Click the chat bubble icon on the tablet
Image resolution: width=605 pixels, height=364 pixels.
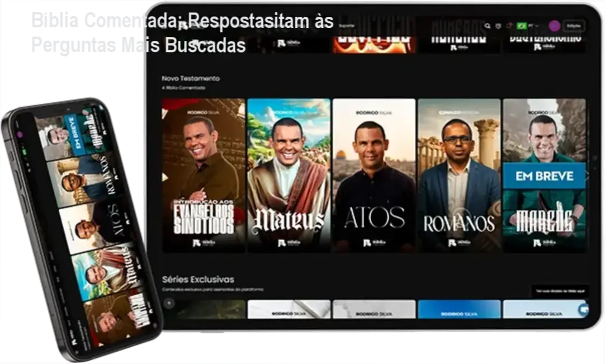(583, 309)
